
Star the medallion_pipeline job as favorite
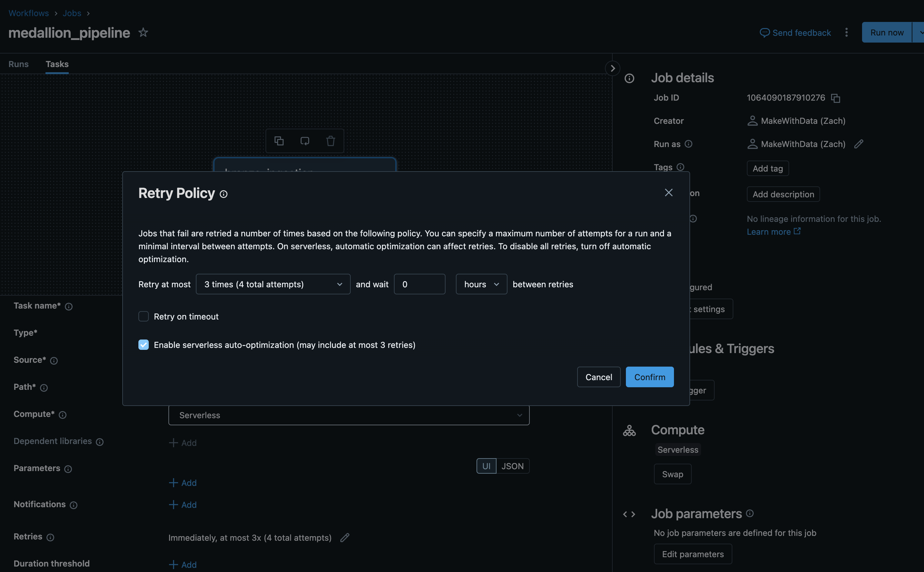click(143, 33)
